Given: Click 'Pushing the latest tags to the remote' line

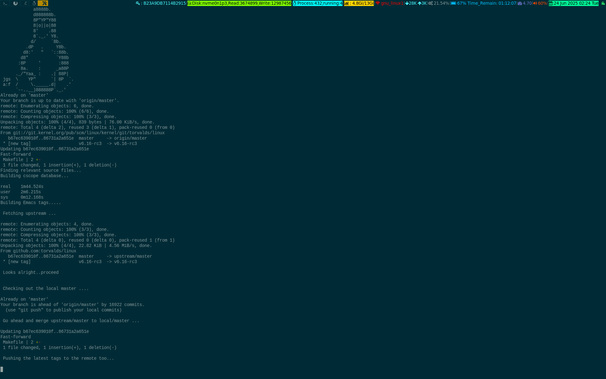Looking at the screenshot, I should click(58, 359).
